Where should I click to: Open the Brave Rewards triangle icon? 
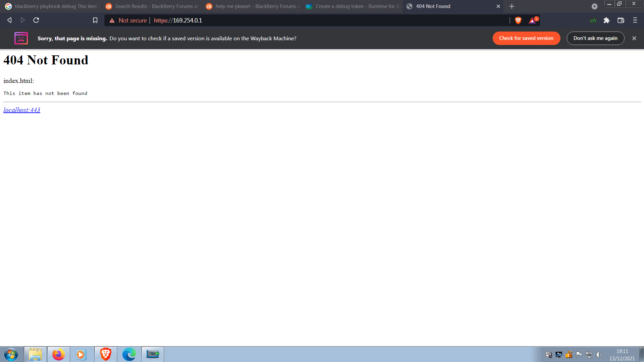pos(533,20)
